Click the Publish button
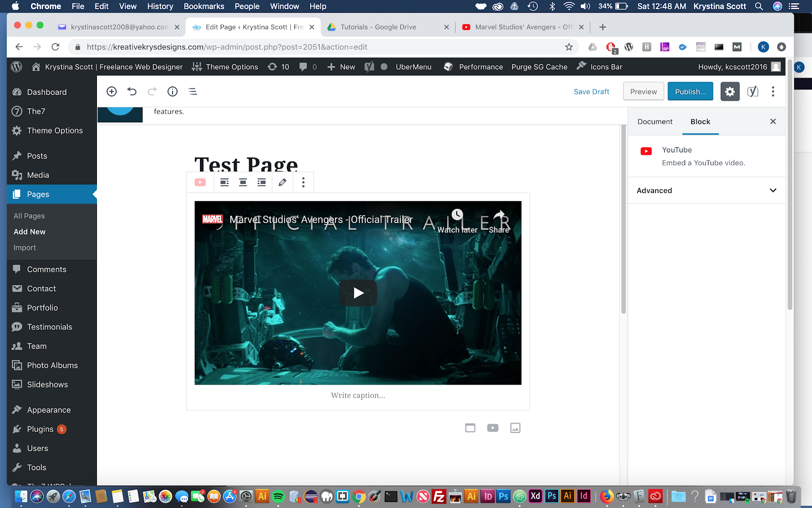812x508 pixels. click(x=690, y=91)
